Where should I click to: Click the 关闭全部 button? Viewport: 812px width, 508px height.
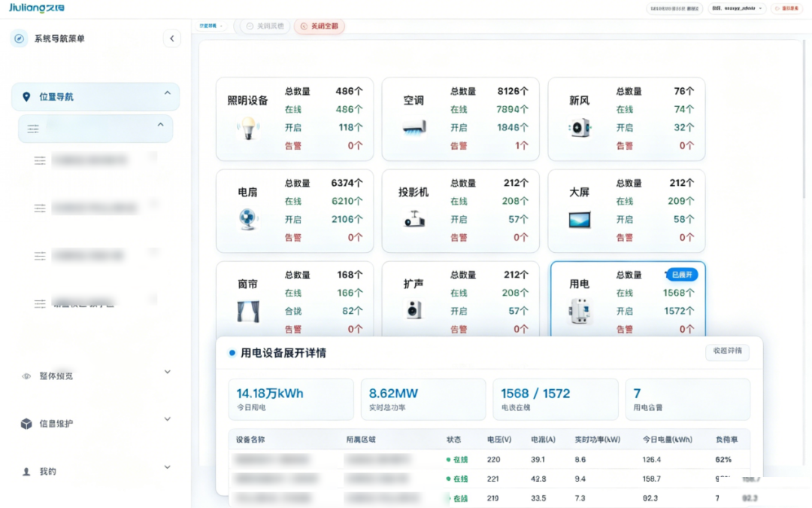point(320,26)
